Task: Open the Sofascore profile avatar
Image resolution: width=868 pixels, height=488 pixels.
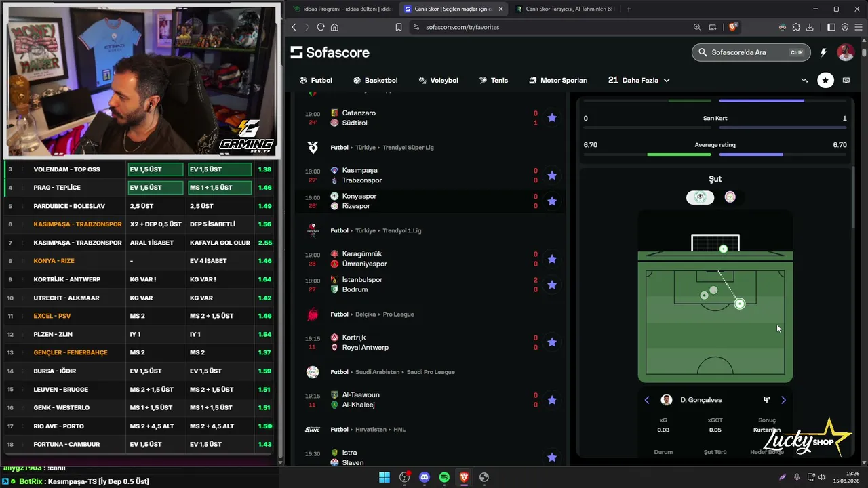Action: 846,52
